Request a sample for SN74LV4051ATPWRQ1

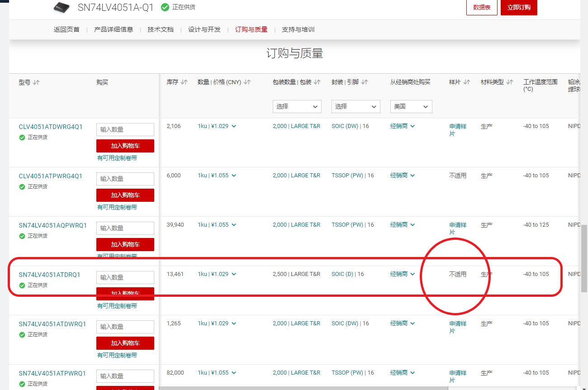458,376
